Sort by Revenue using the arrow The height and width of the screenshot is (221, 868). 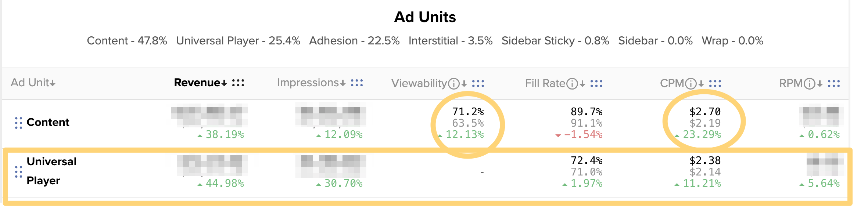pos(224,83)
